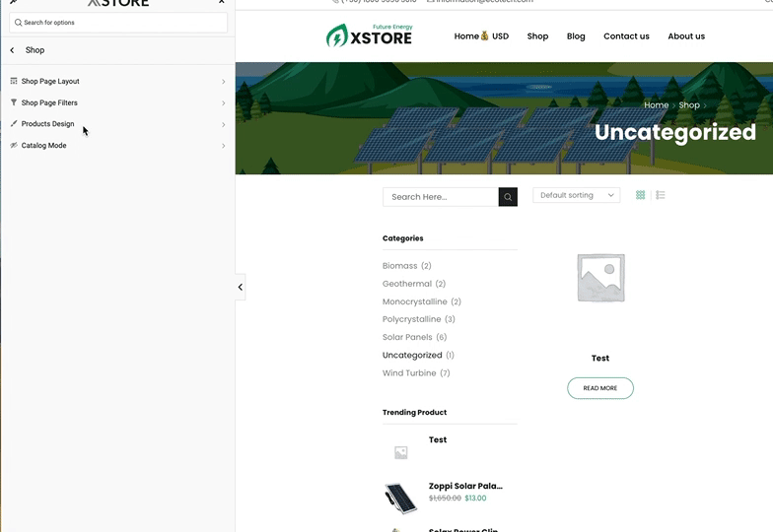Open Shop Page Layout settings
Screen dimensions: 773x532
click(x=118, y=81)
